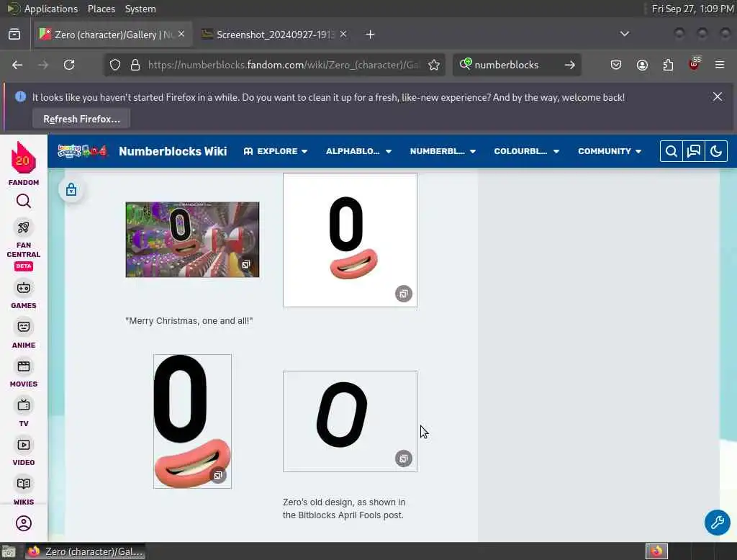Click the Bitblocks April Fools caption text
The image size is (737, 560).
pos(344,509)
